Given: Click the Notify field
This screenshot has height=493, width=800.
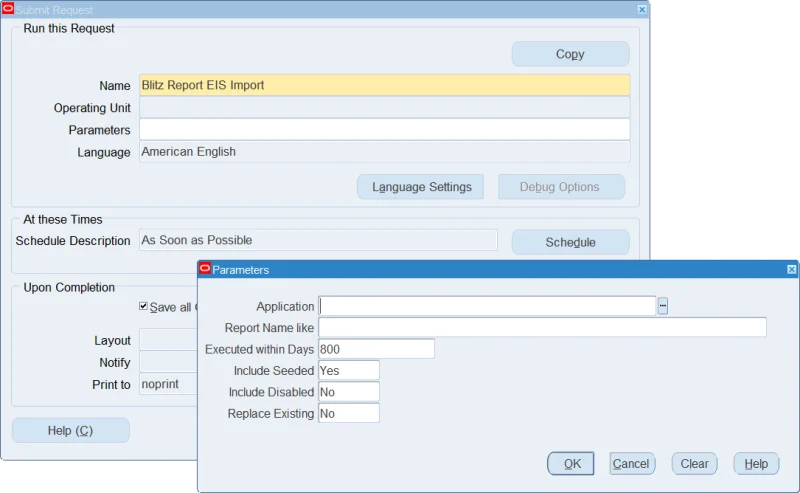Looking at the screenshot, I should [x=168, y=362].
